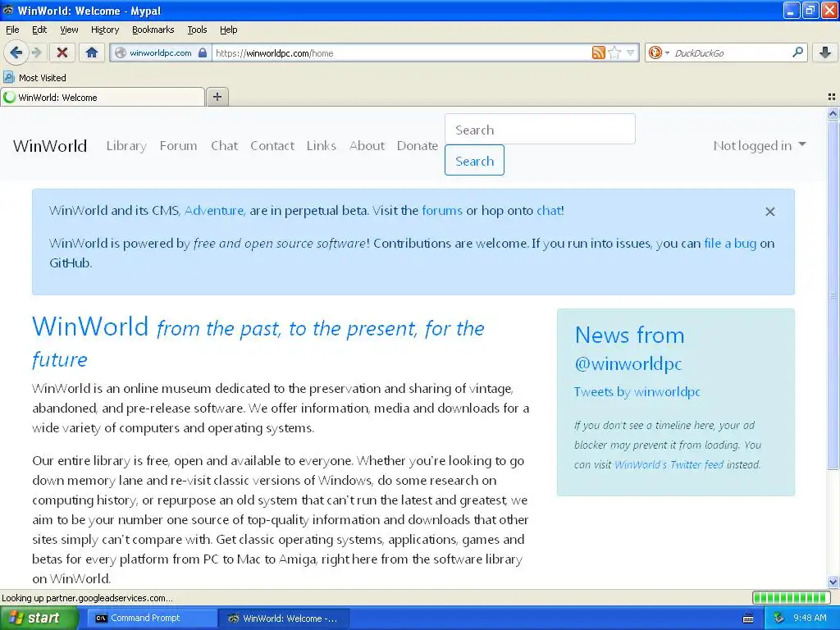Expand the Not logged in dropdown

coord(760,146)
